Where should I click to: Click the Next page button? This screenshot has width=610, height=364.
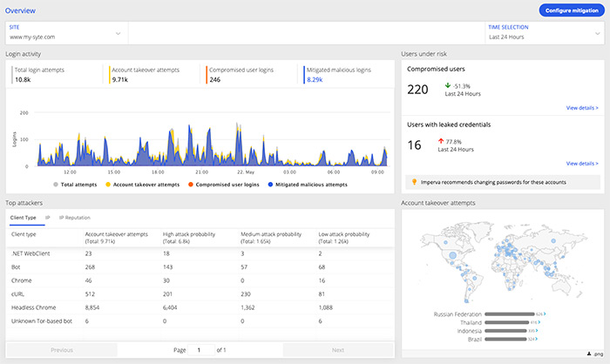338,349
